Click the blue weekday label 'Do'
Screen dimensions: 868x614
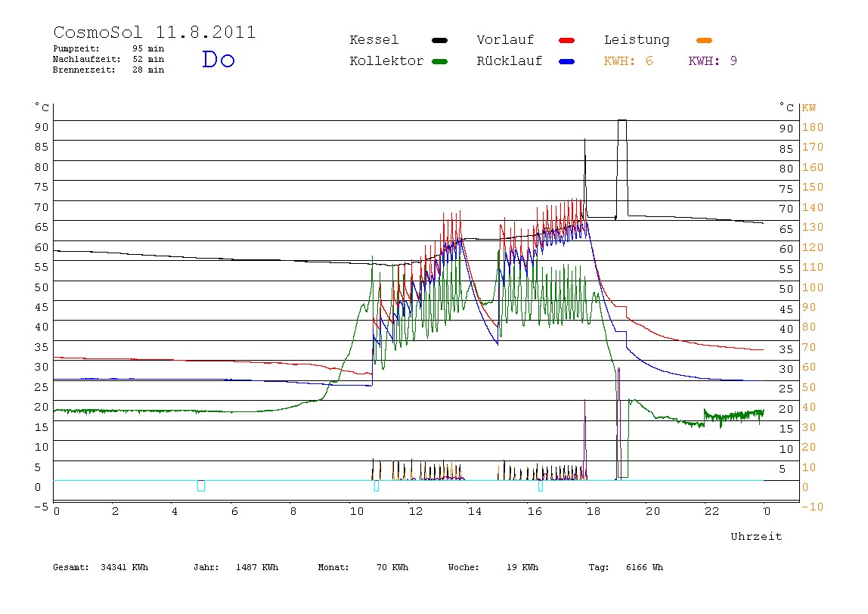[218, 59]
